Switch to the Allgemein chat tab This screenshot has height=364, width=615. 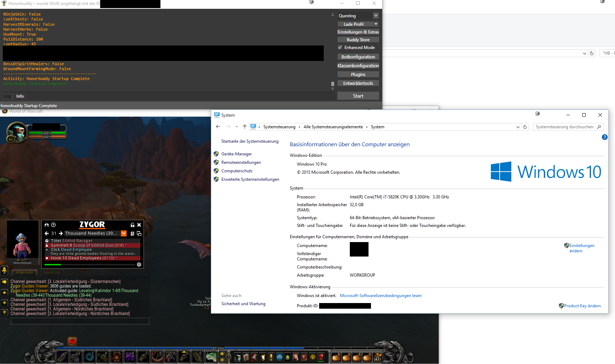click(x=24, y=272)
